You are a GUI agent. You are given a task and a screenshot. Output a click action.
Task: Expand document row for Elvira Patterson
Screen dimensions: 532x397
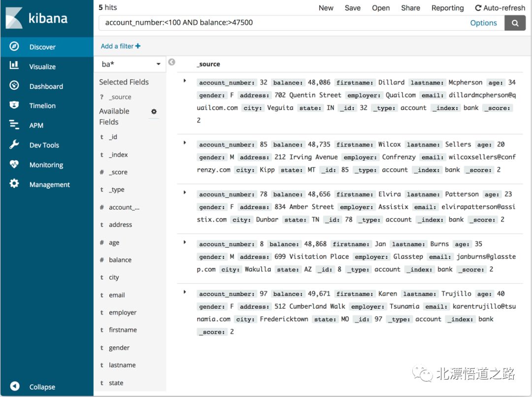point(185,192)
